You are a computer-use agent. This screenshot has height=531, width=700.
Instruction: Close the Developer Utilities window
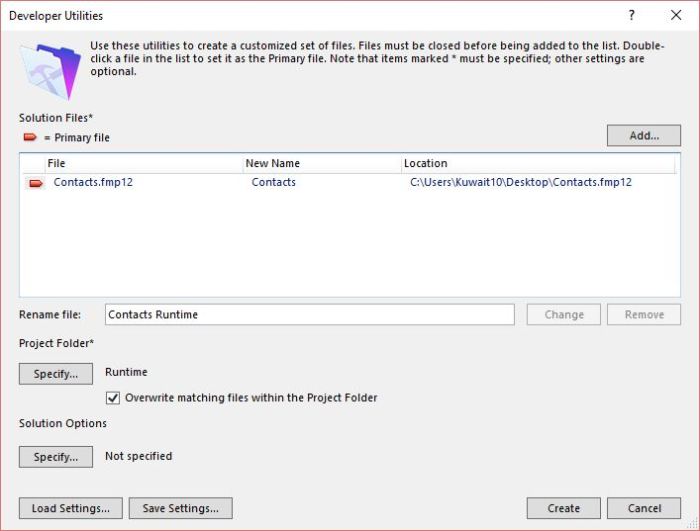[x=676, y=15]
